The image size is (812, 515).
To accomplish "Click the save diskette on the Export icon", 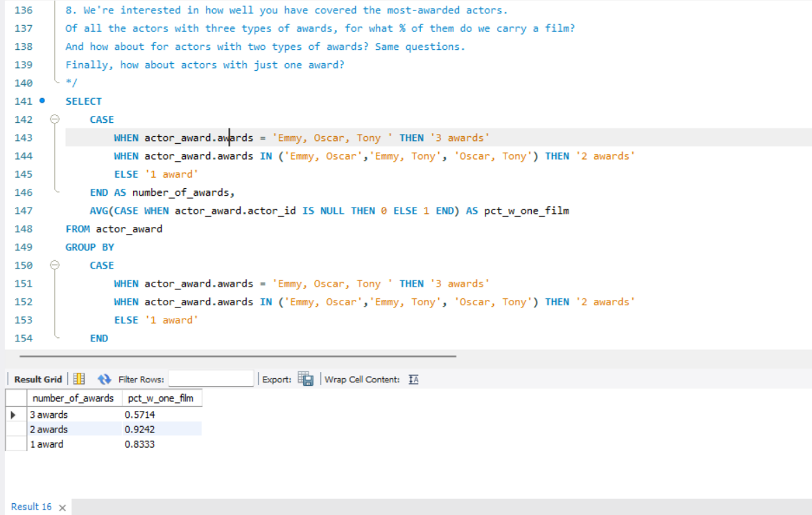I will pyautogui.click(x=309, y=381).
